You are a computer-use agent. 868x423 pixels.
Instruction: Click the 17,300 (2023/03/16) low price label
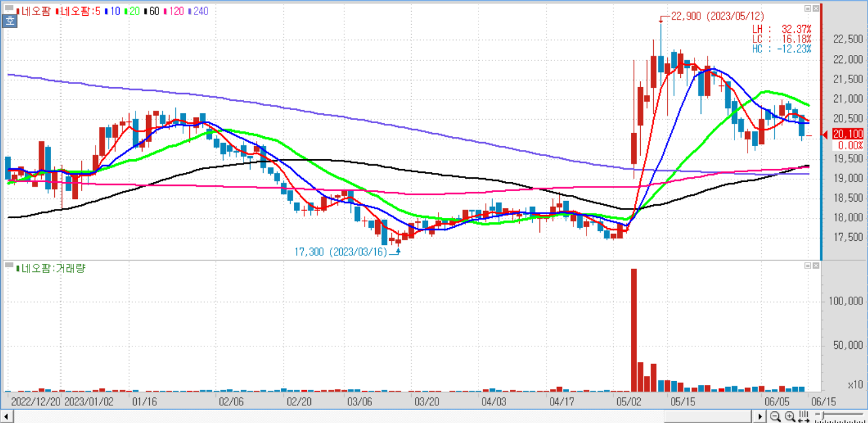(x=340, y=251)
